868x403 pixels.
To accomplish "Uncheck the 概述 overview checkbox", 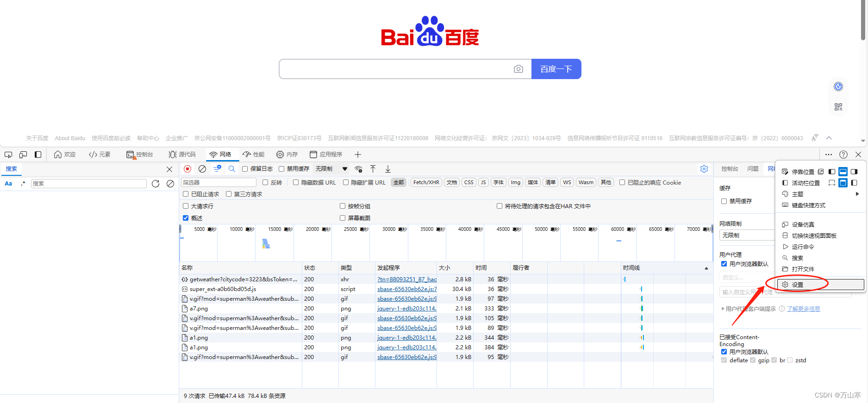I will click(x=186, y=218).
